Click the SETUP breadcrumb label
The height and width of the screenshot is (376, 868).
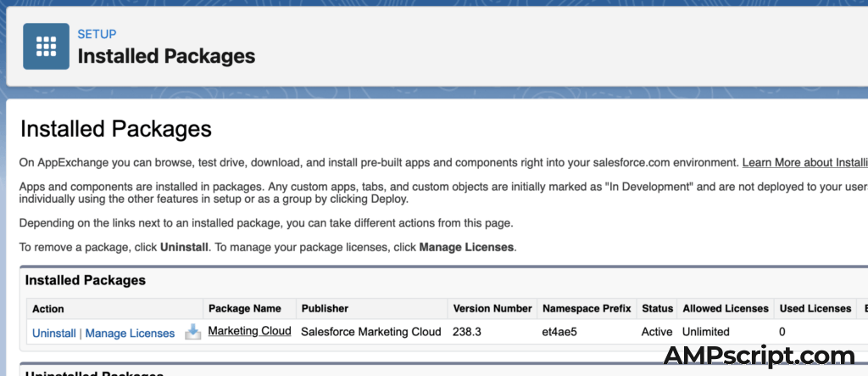97,35
